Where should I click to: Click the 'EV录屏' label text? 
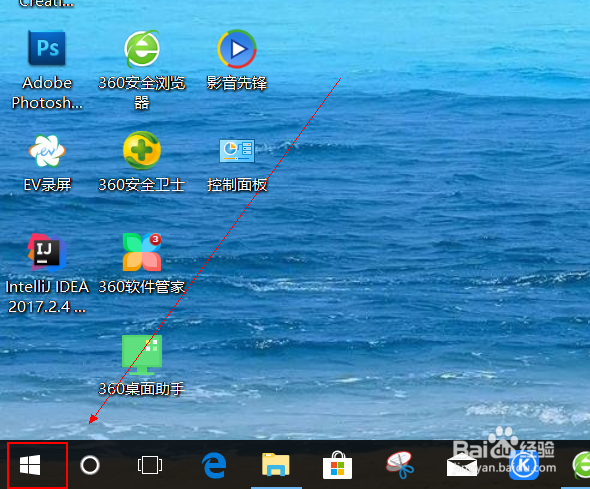pos(47,185)
